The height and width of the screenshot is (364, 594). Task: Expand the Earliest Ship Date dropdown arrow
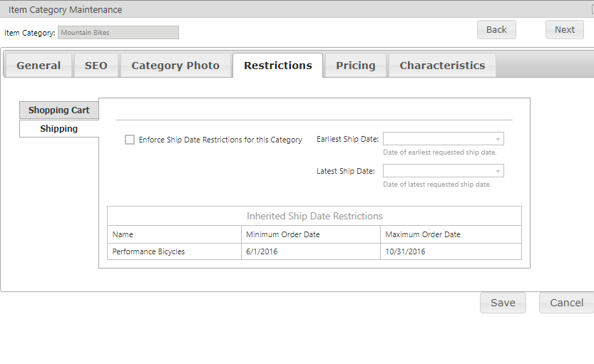click(x=498, y=139)
